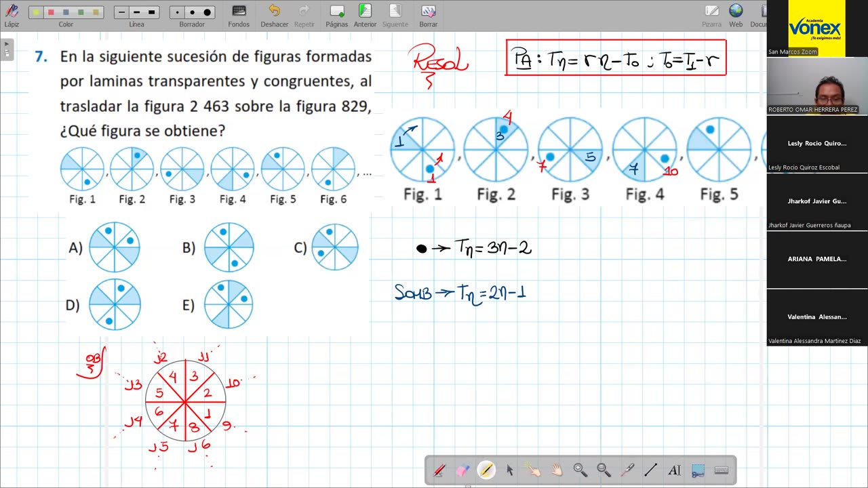Select the text tool
Screen dimensions: 868x488
674,470
